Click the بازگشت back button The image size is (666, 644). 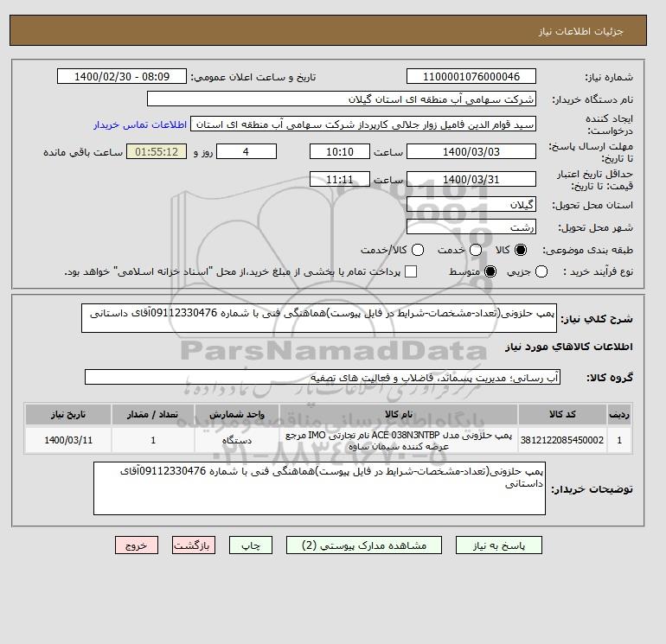(194, 545)
